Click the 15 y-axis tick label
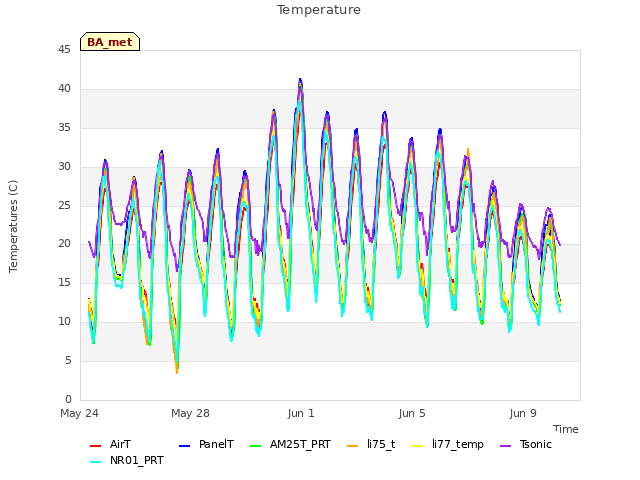The width and height of the screenshot is (640, 480). (64, 282)
